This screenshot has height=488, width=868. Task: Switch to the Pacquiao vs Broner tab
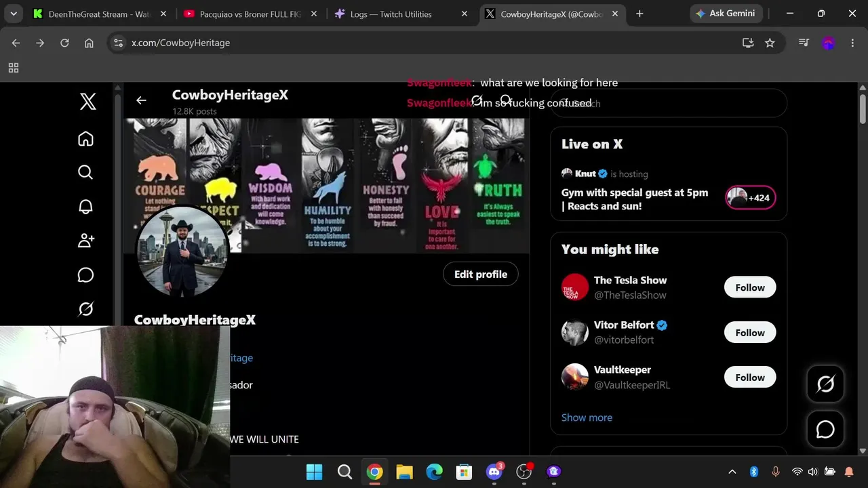(x=251, y=14)
